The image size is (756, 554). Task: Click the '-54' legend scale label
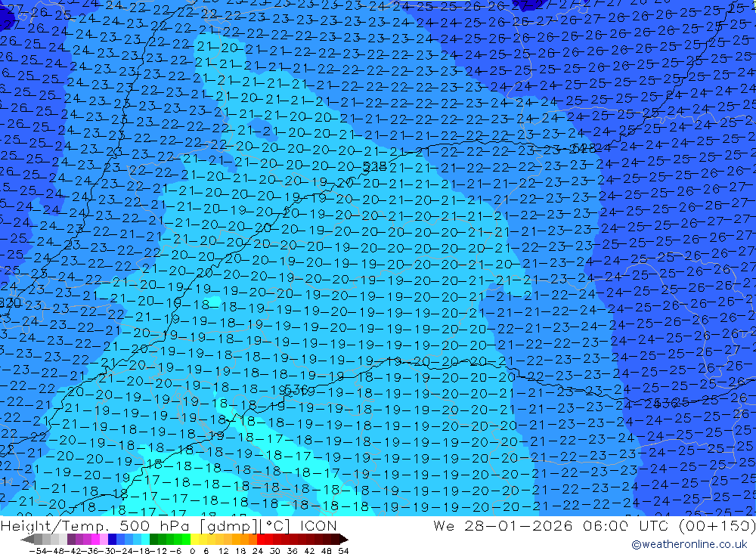point(38,551)
